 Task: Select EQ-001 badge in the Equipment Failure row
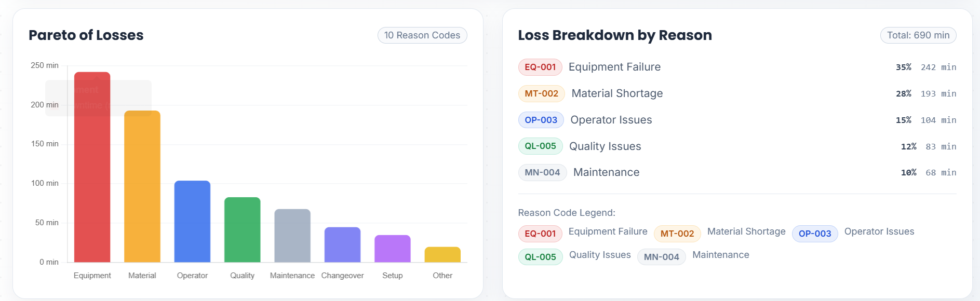(540, 67)
